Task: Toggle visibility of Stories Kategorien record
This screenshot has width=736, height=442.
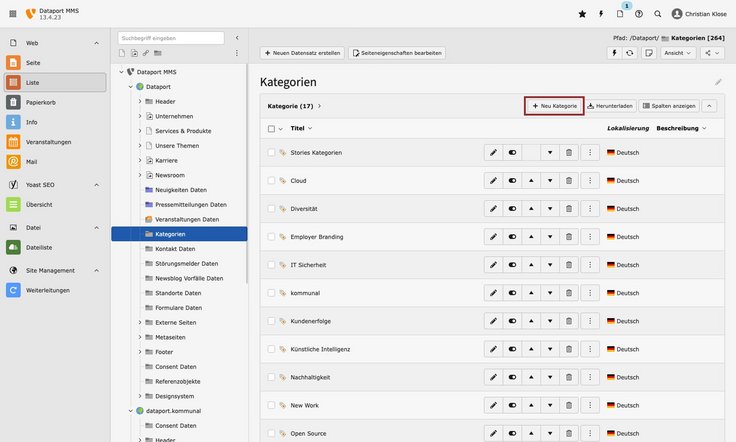Action: (512, 153)
